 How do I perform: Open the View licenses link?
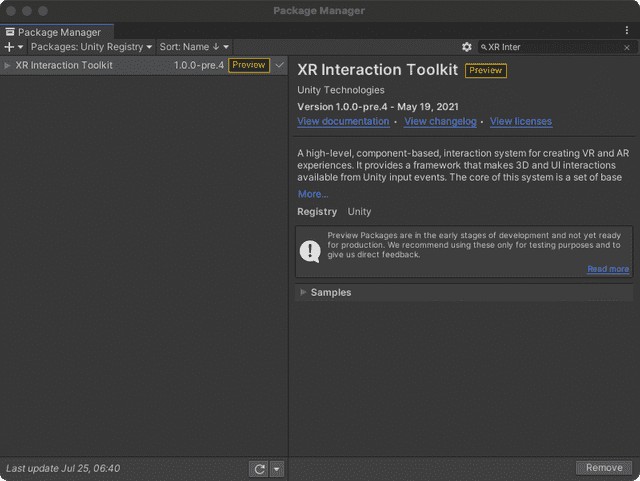tap(520, 121)
